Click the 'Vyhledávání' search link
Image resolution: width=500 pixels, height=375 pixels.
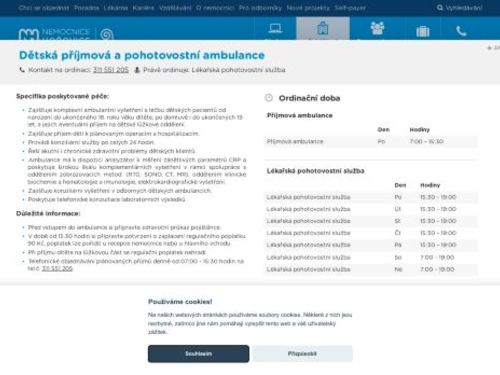pyautogui.click(x=464, y=8)
